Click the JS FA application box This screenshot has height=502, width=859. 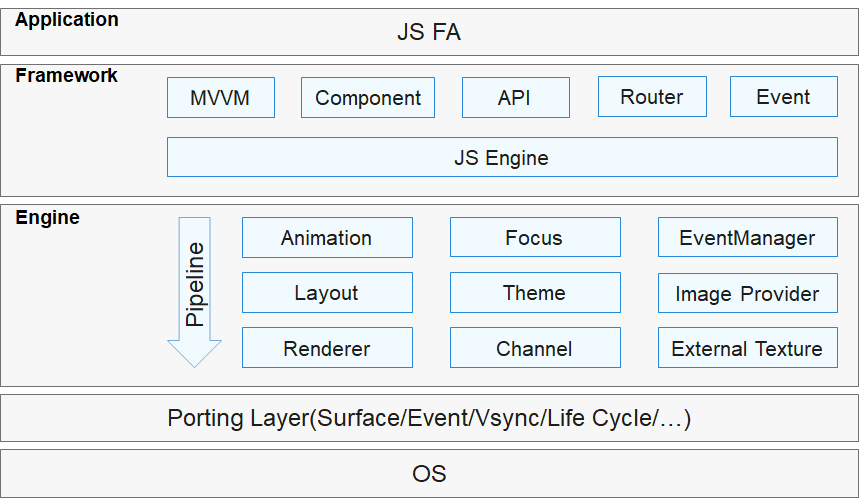(x=429, y=32)
